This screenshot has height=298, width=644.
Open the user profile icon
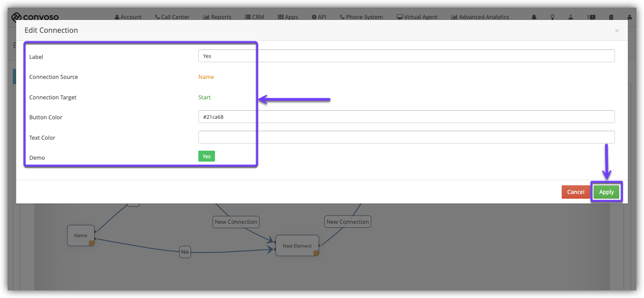point(629,17)
